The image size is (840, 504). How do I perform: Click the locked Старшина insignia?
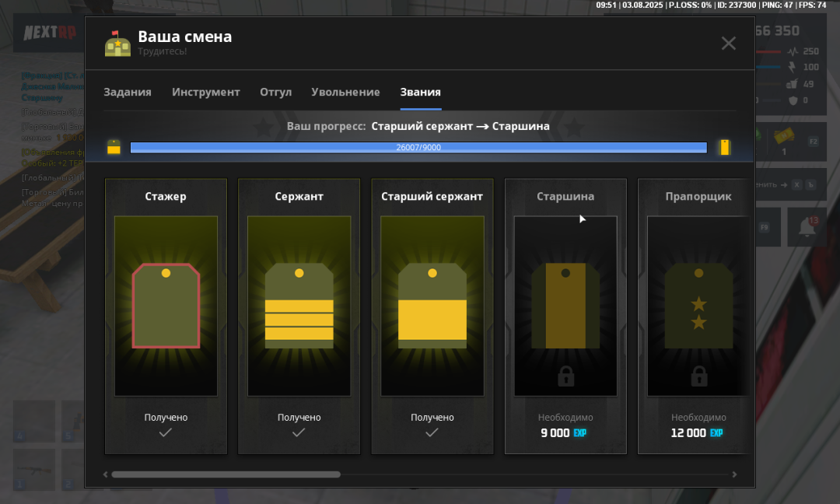pos(565,306)
